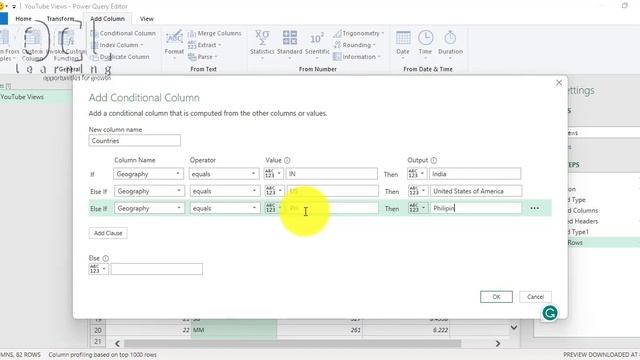Open the output type selector for United States

(x=418, y=191)
